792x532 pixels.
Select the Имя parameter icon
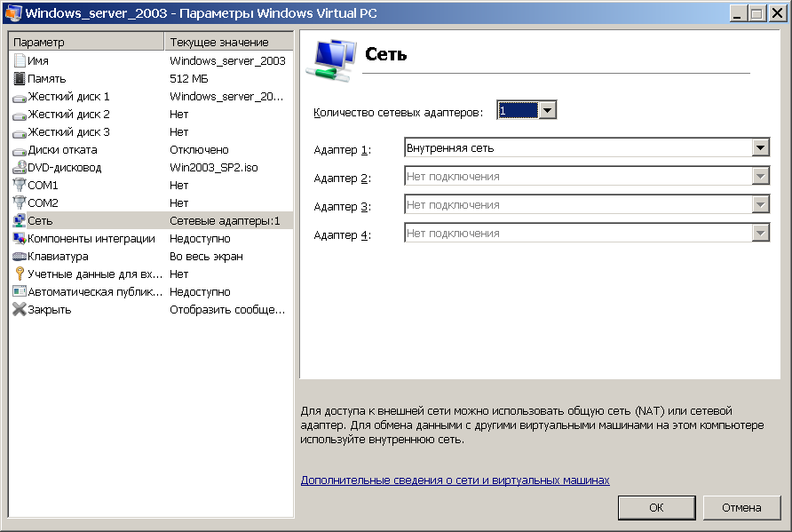[20, 60]
